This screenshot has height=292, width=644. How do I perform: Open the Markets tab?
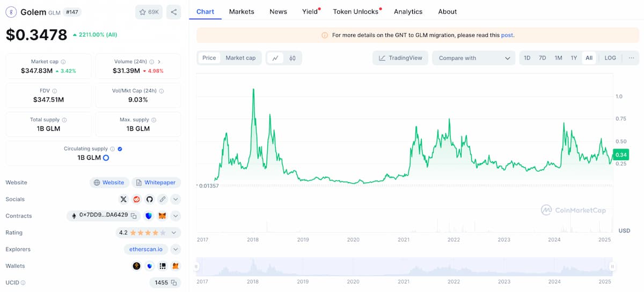[241, 11]
